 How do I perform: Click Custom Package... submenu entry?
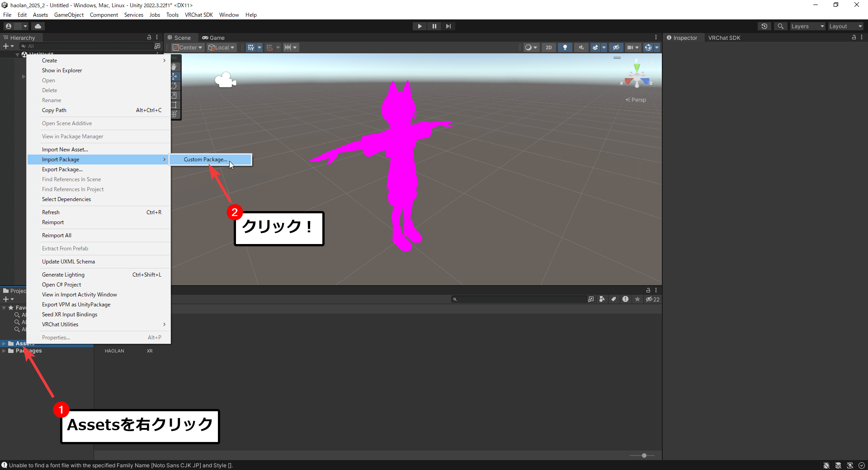point(210,160)
